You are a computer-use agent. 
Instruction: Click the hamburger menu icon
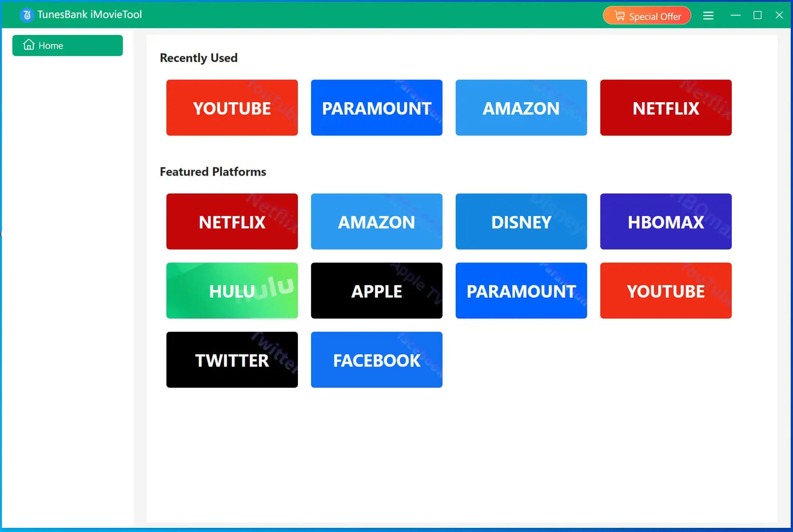[709, 16]
